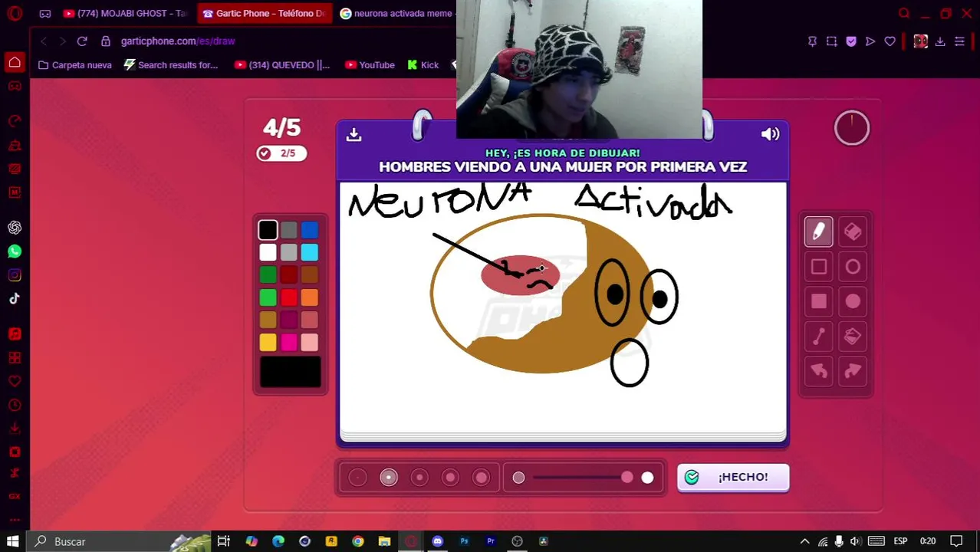Image resolution: width=980 pixels, height=552 pixels.
Task: Adjust the opacity slider handle
Action: tap(627, 478)
